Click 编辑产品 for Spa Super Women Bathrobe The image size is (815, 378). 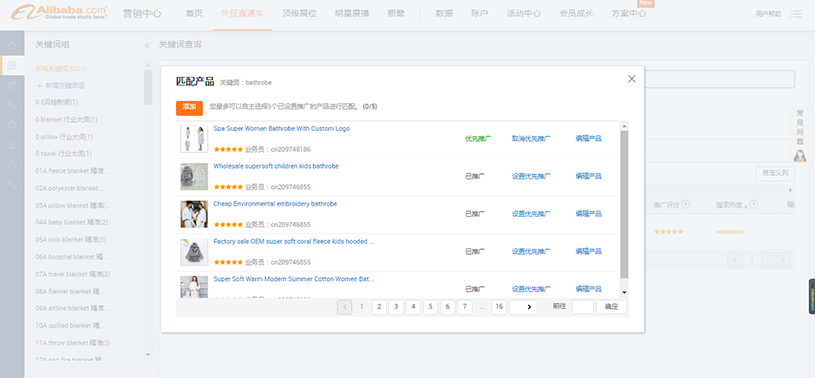(x=588, y=139)
